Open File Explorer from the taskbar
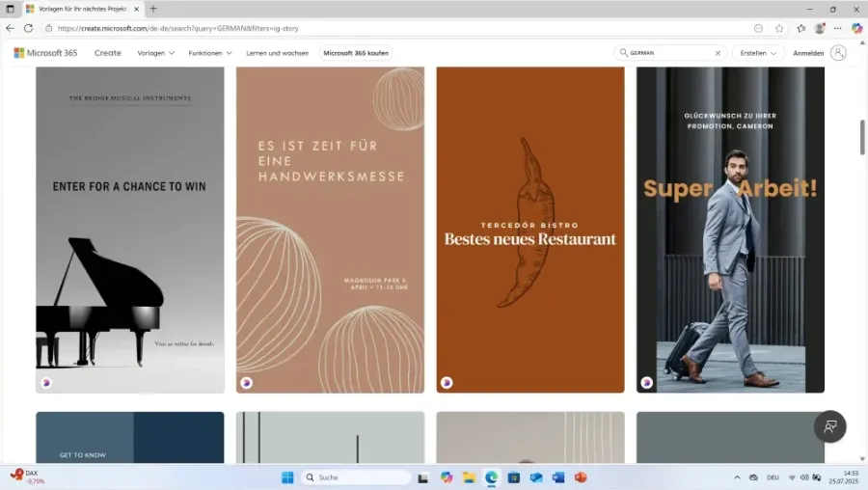868x490 pixels. click(469, 477)
